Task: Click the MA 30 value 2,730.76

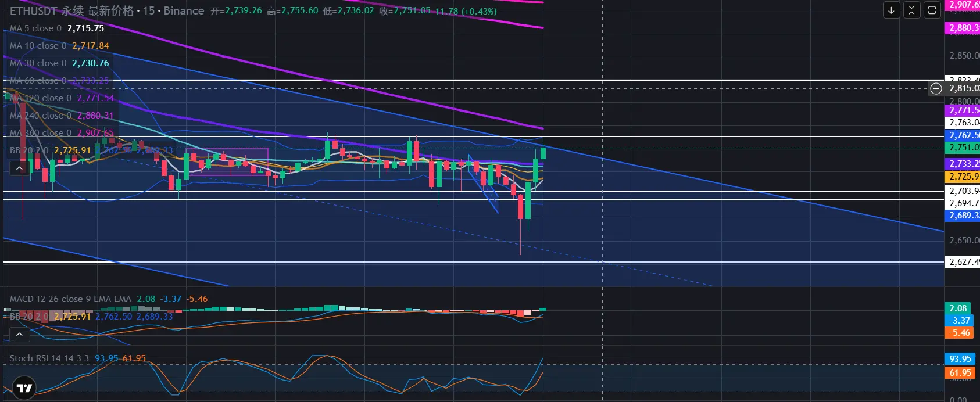Action: pyautogui.click(x=91, y=63)
